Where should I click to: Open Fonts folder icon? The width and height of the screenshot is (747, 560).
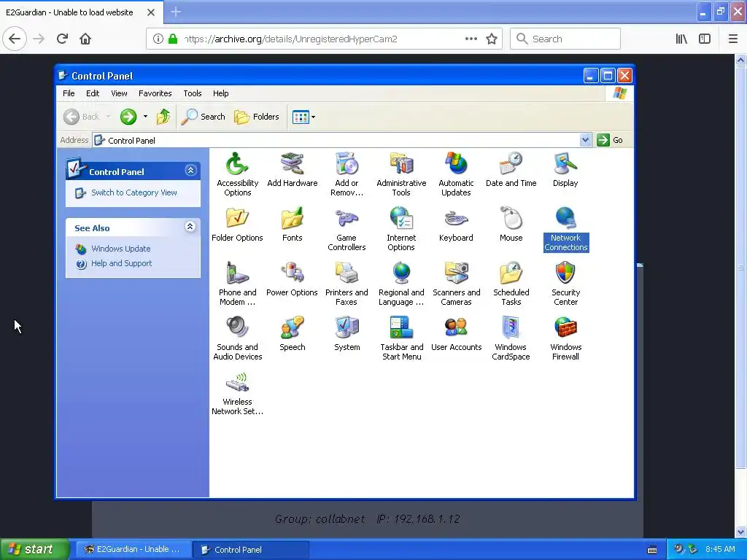pos(292,225)
